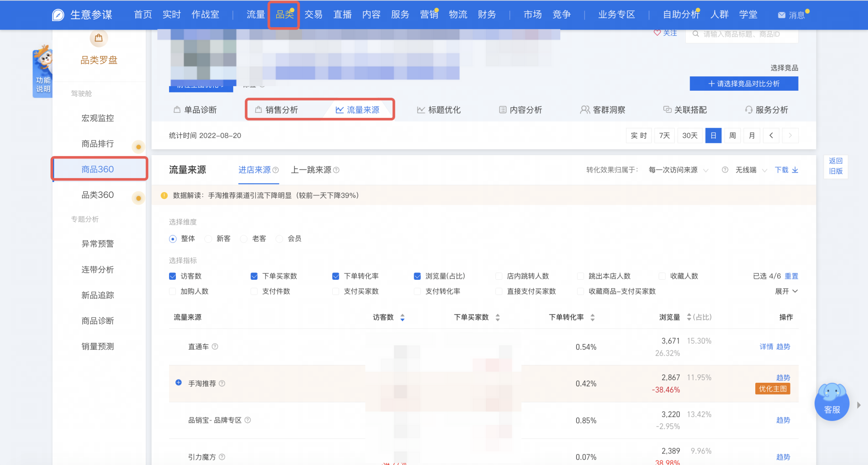868x465 pixels.
Task: Uncheck the 浏览量(占比) checkbox
Action: (x=417, y=276)
